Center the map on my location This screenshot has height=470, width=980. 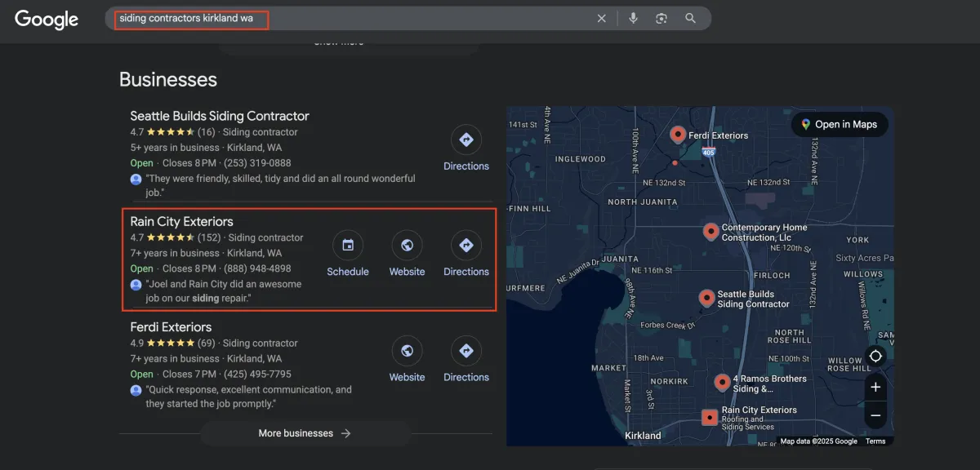pos(875,357)
